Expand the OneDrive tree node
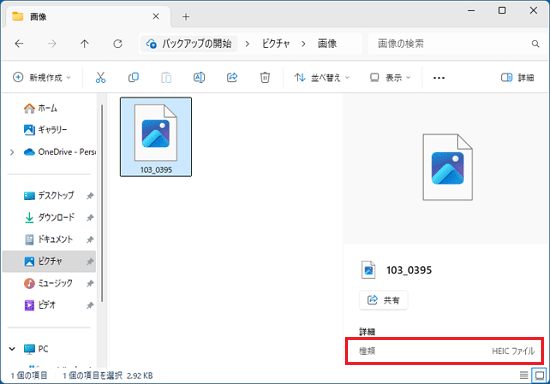Image resolution: width=550 pixels, height=384 pixels. pos(12,152)
